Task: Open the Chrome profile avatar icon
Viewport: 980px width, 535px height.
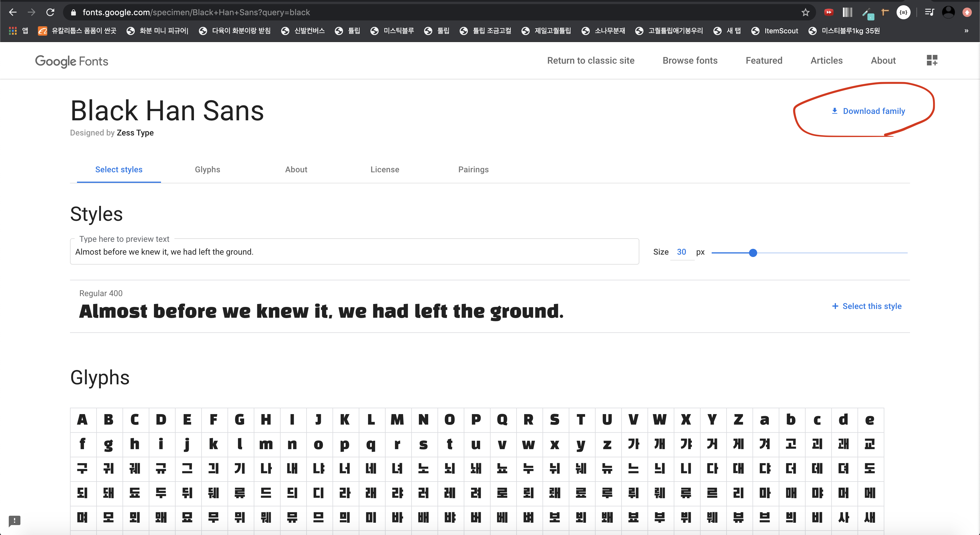Action: coord(948,13)
